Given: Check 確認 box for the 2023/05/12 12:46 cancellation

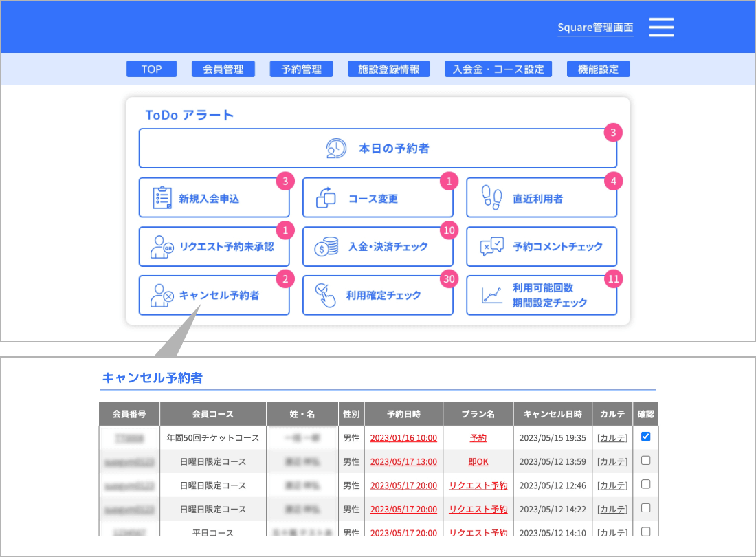Looking at the screenshot, I should tap(645, 484).
